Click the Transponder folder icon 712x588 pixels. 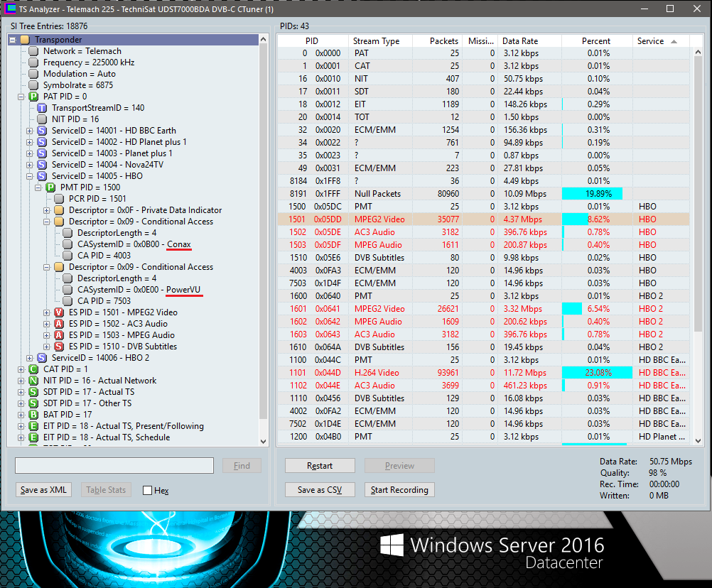[x=25, y=40]
